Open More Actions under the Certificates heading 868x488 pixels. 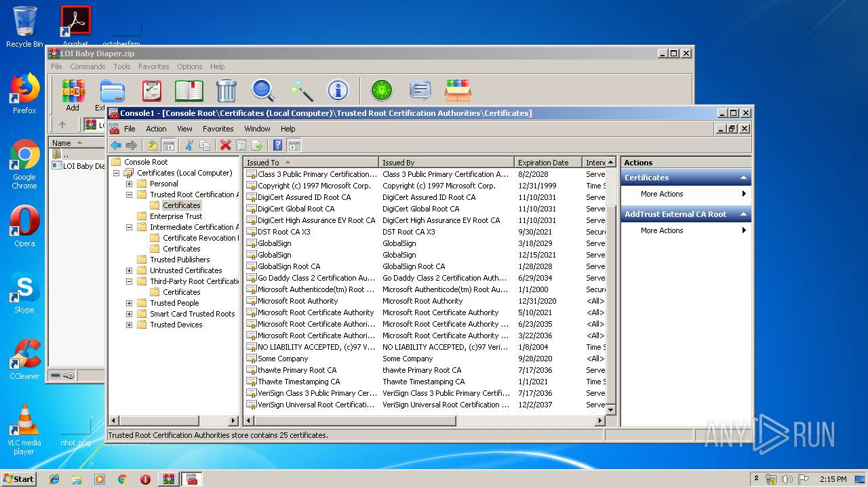coord(686,194)
